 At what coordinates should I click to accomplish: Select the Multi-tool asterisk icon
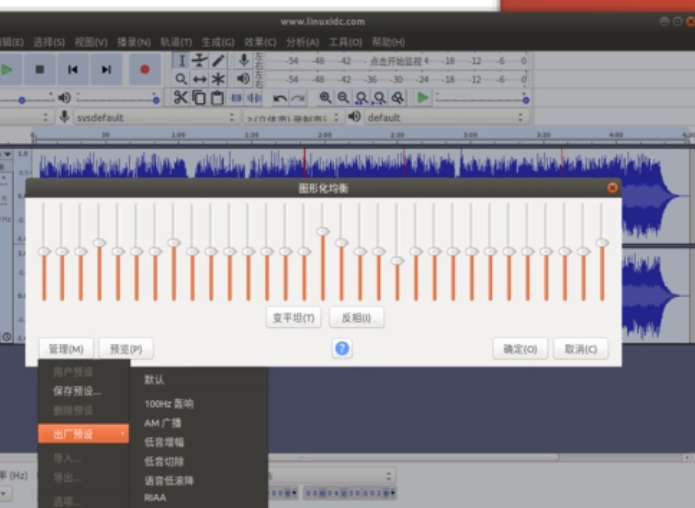click(x=218, y=79)
